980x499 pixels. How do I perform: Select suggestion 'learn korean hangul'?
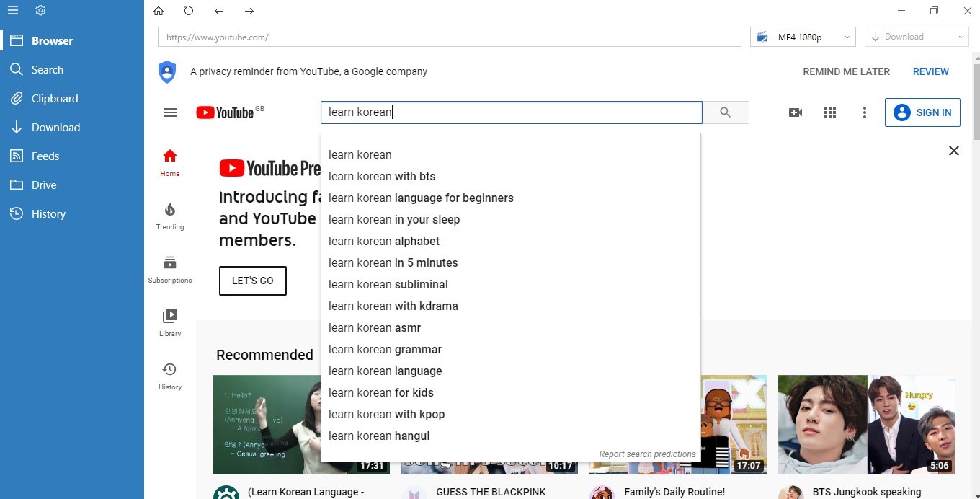pos(511,436)
